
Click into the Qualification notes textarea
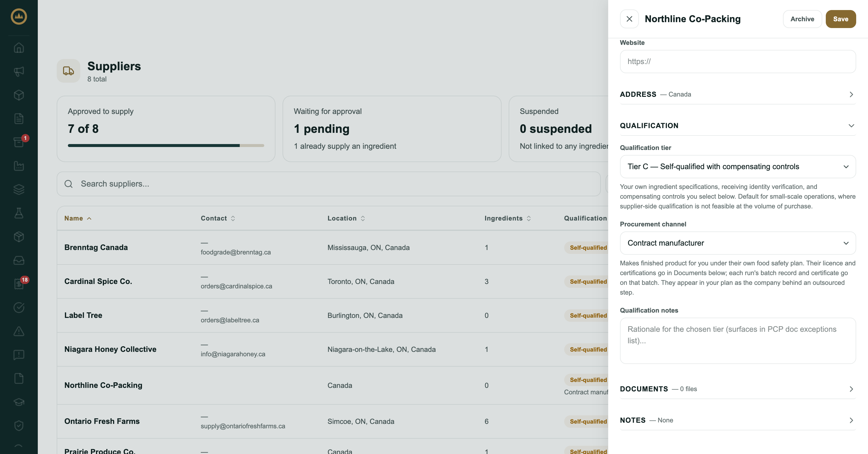point(738,341)
